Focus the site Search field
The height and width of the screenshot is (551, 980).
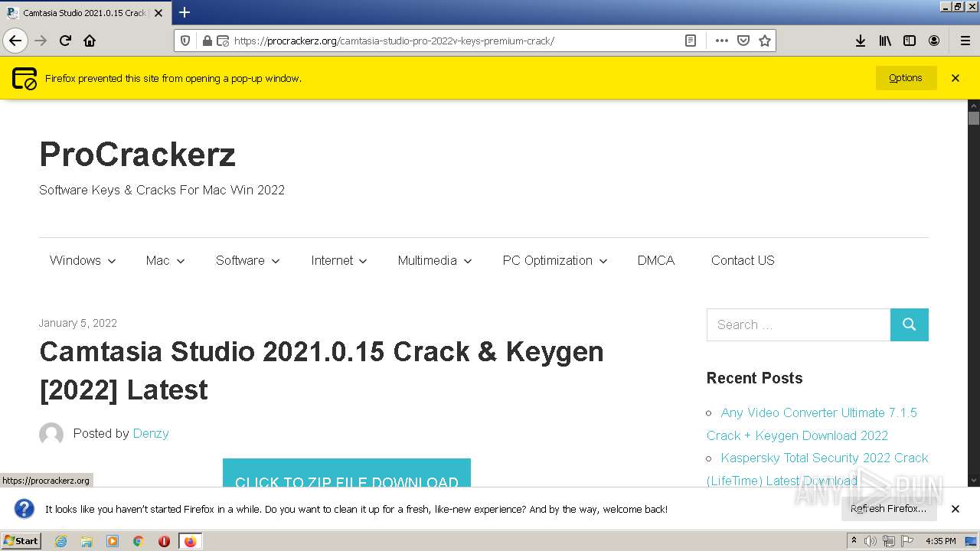799,324
